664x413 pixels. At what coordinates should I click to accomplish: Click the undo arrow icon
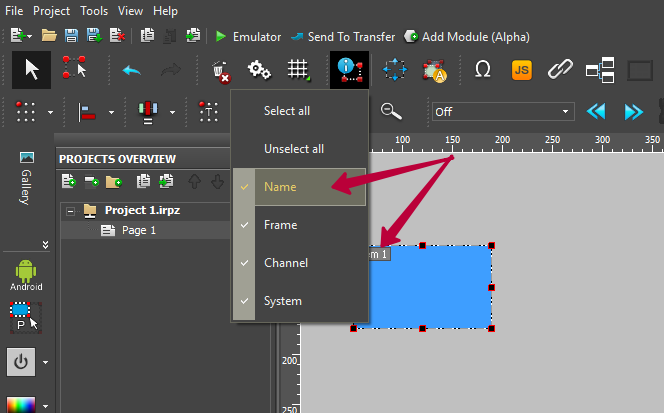pyautogui.click(x=131, y=70)
